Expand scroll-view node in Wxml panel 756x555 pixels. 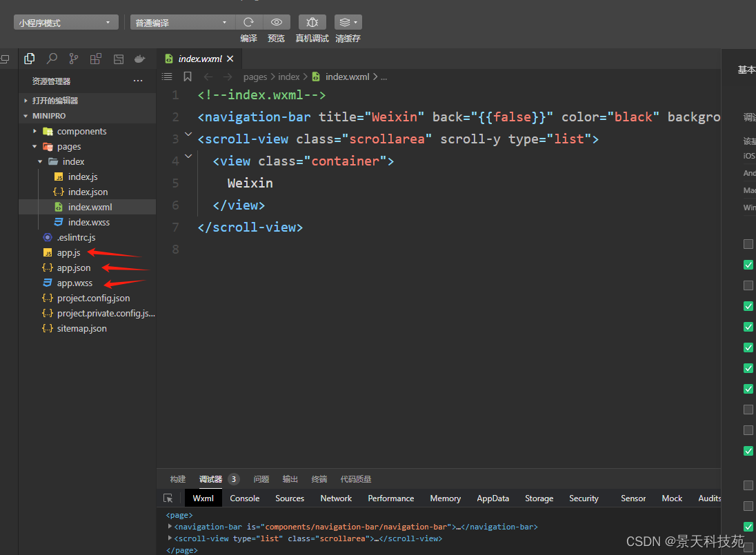click(x=170, y=538)
